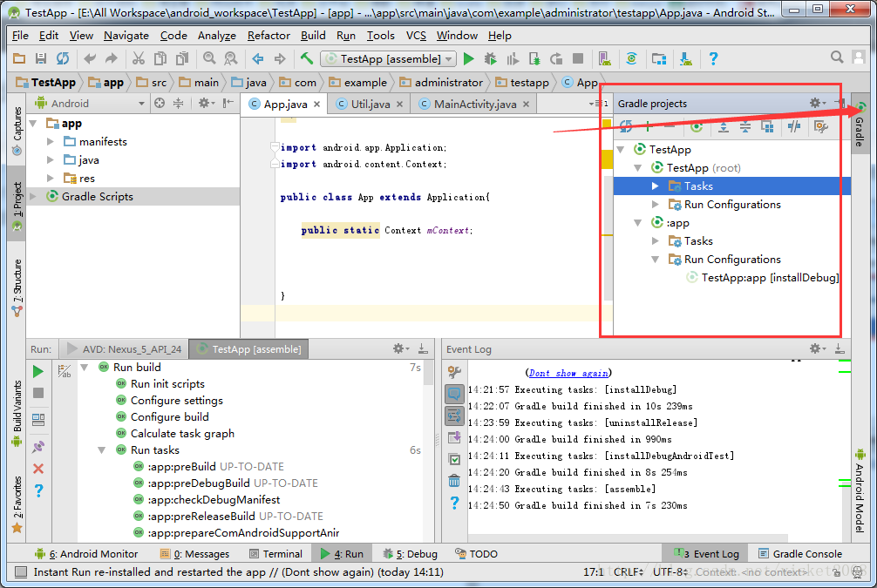Toggle Scroll to End icon in Event Log
877x588 pixels.
(454, 437)
